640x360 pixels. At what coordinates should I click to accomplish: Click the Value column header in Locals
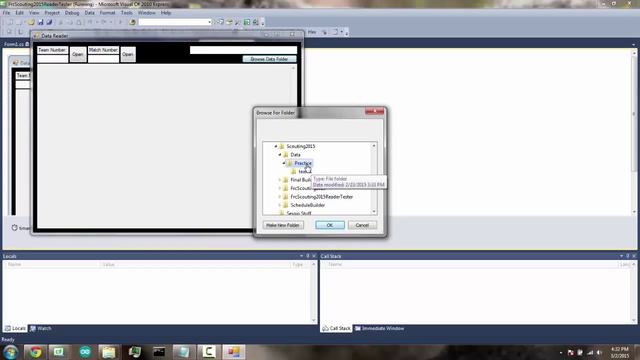pyautogui.click(x=108, y=264)
